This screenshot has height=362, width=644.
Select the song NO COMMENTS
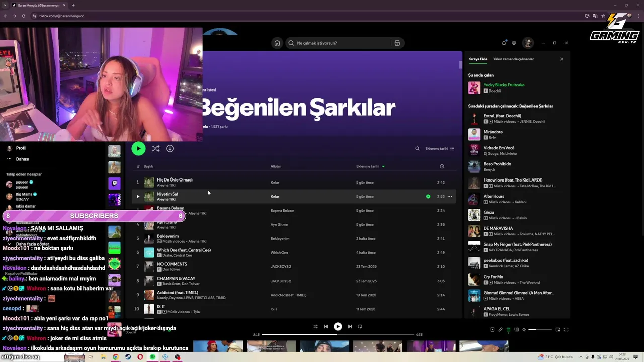coord(172,264)
